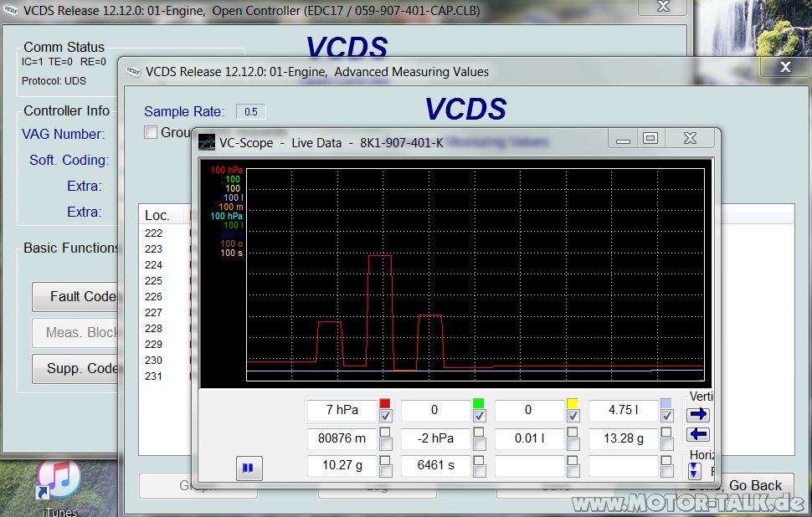The width and height of the screenshot is (812, 517).
Task: Click the VAG Number label
Action: (63, 134)
